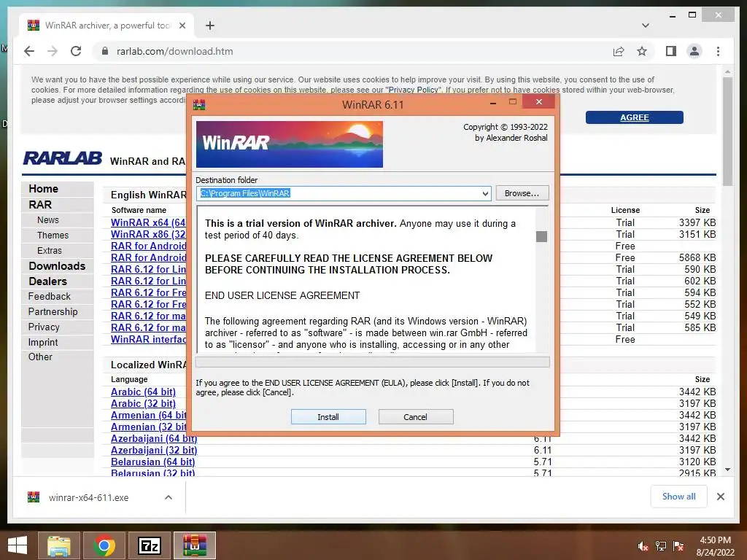Click the page scrollbar down arrow
747x560 pixels.
point(727,470)
